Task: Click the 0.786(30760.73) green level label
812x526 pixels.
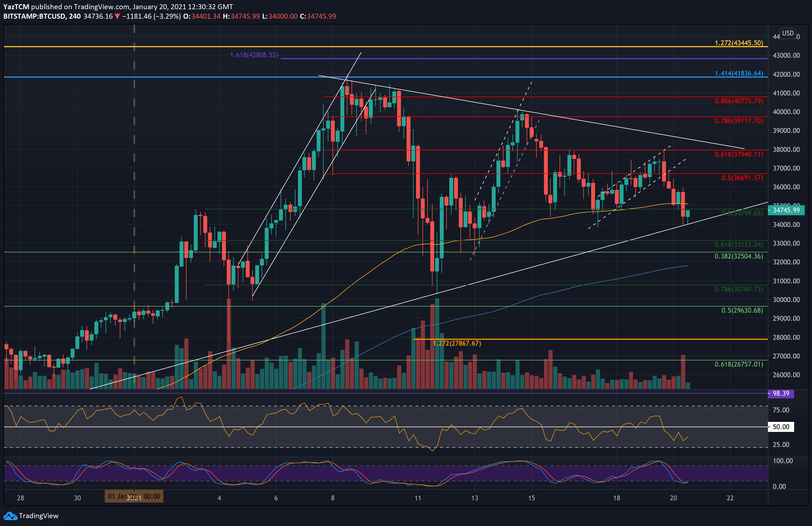Action: 739,289
